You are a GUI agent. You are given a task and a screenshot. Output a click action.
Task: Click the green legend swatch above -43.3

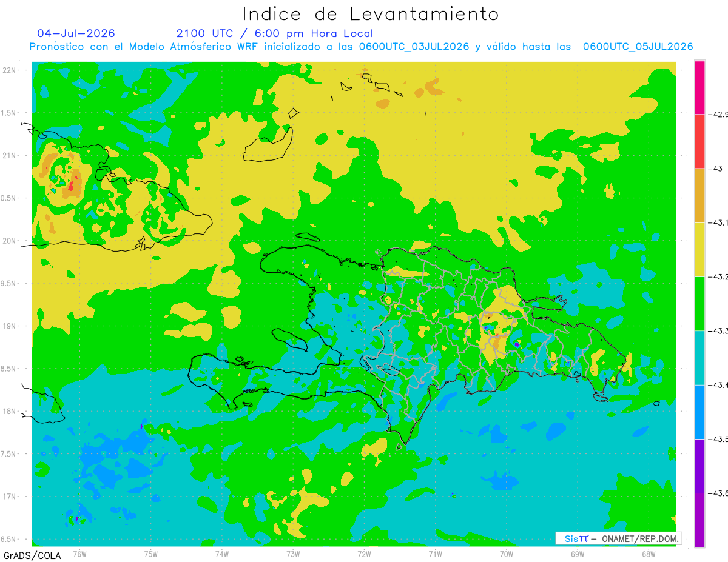pyautogui.click(x=699, y=303)
